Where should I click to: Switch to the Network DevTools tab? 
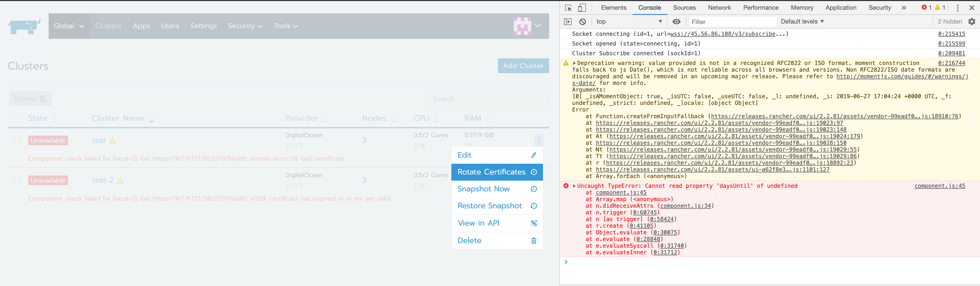pyautogui.click(x=719, y=8)
